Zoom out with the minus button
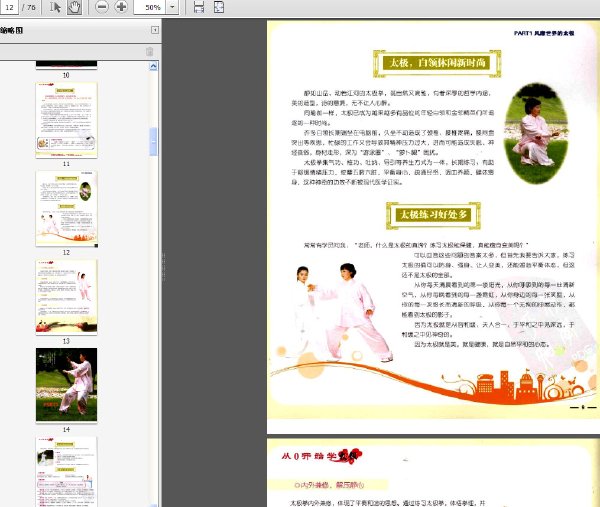 click(101, 7)
